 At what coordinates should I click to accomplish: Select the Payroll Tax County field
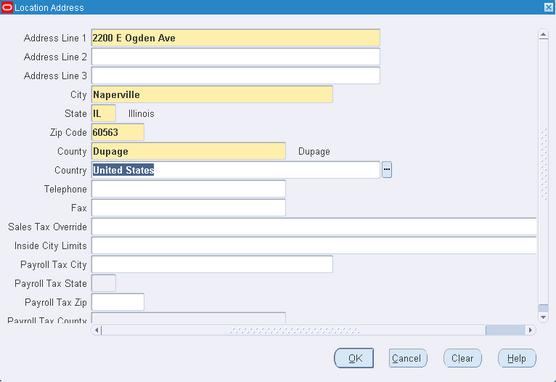[x=188, y=318]
